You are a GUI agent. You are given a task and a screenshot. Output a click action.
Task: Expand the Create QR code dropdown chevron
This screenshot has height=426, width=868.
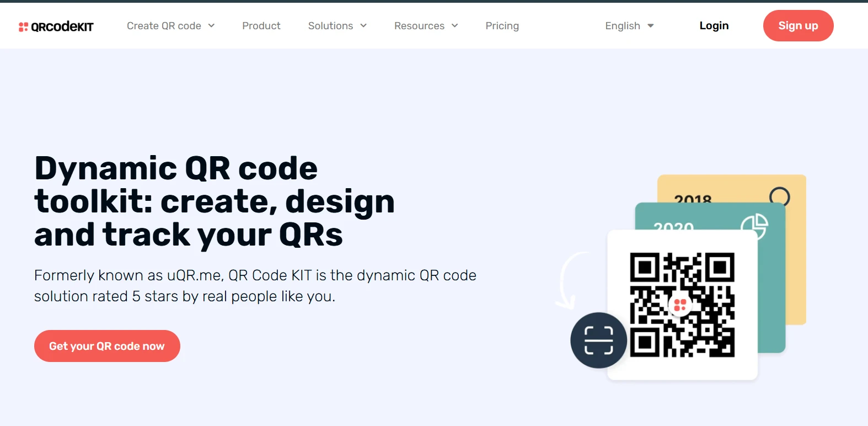211,26
